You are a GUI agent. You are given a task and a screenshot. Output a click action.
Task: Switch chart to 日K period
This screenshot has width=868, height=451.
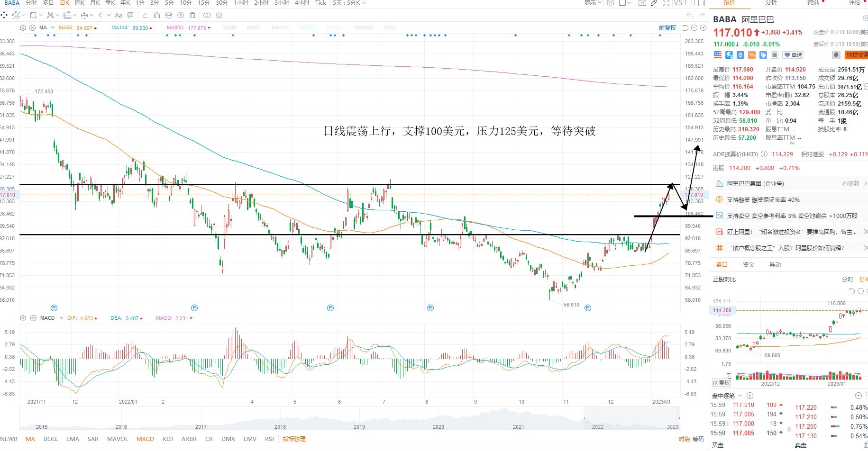tap(64, 3)
